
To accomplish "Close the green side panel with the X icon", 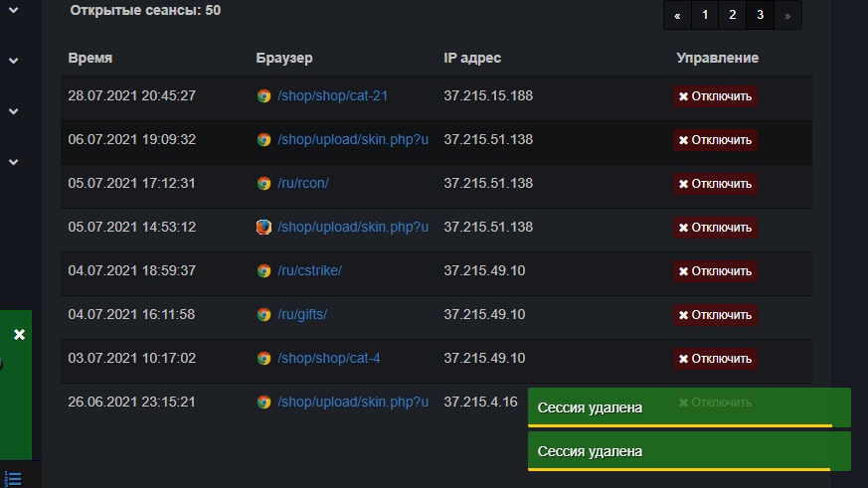I will (19, 335).
